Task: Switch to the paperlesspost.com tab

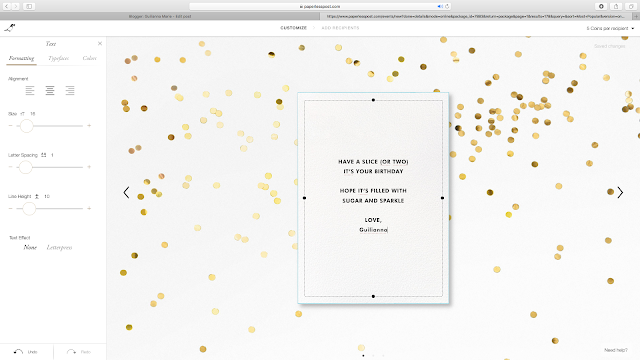Action: coord(476,16)
